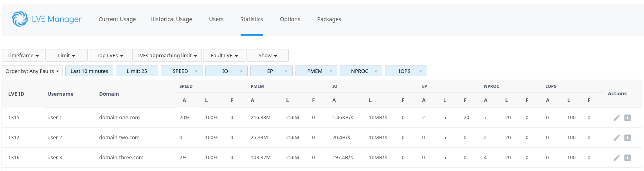Remove the EP filter tag

(286, 71)
